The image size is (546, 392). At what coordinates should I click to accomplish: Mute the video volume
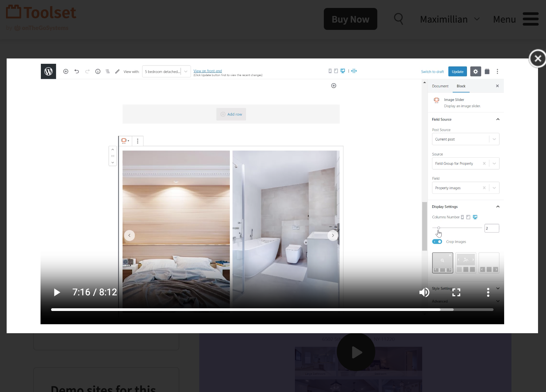pyautogui.click(x=424, y=292)
